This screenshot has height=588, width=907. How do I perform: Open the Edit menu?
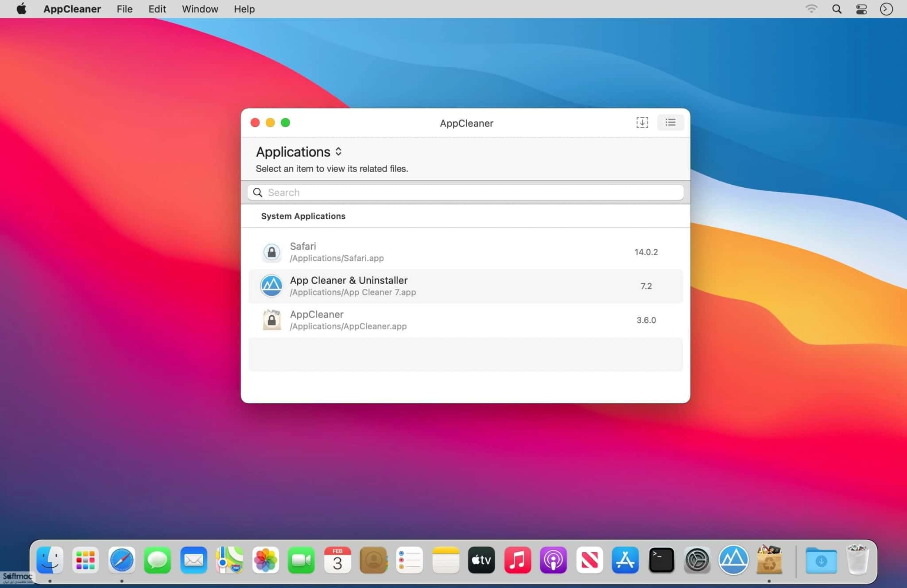click(157, 9)
